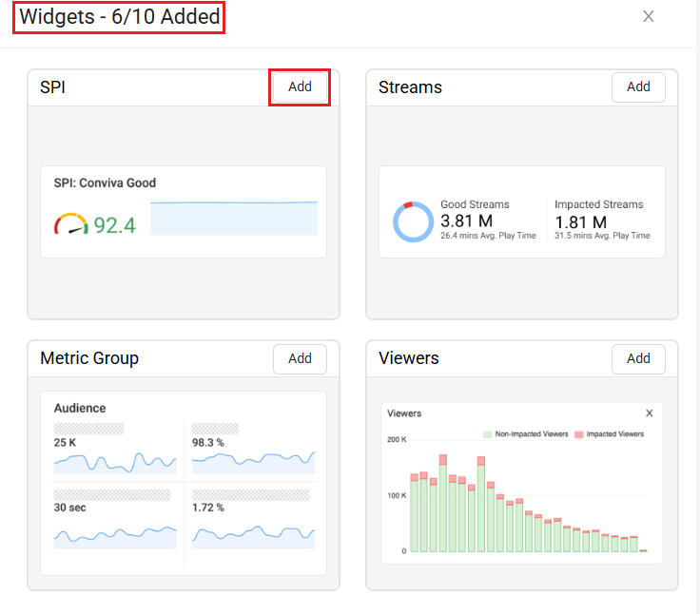Add the Streams widget
The image size is (700, 614).
pos(638,87)
